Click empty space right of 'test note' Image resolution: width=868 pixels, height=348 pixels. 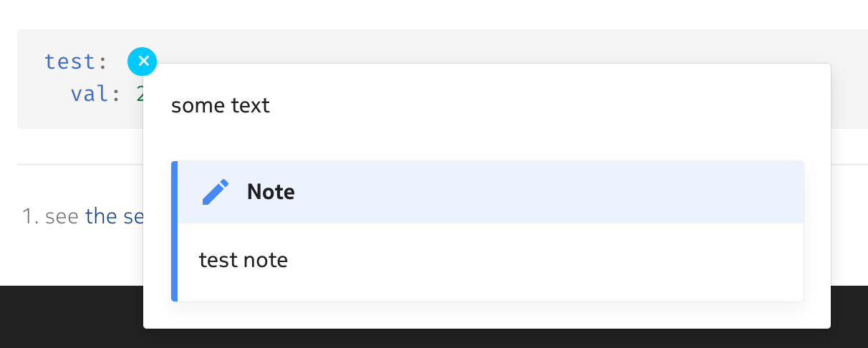(x=544, y=260)
